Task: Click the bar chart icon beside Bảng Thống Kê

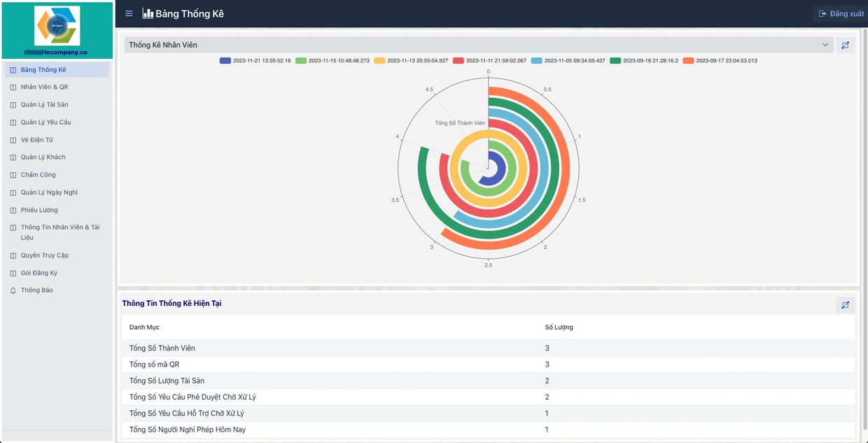Action: coord(148,14)
